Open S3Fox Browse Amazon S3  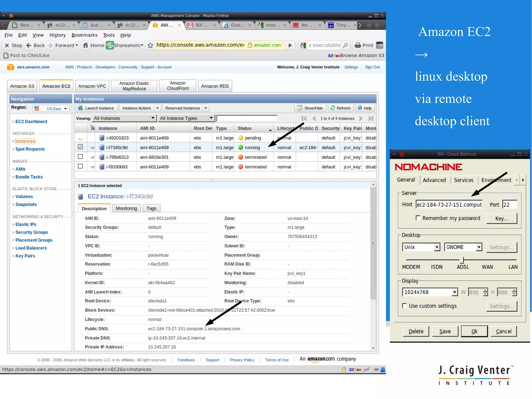(356, 55)
